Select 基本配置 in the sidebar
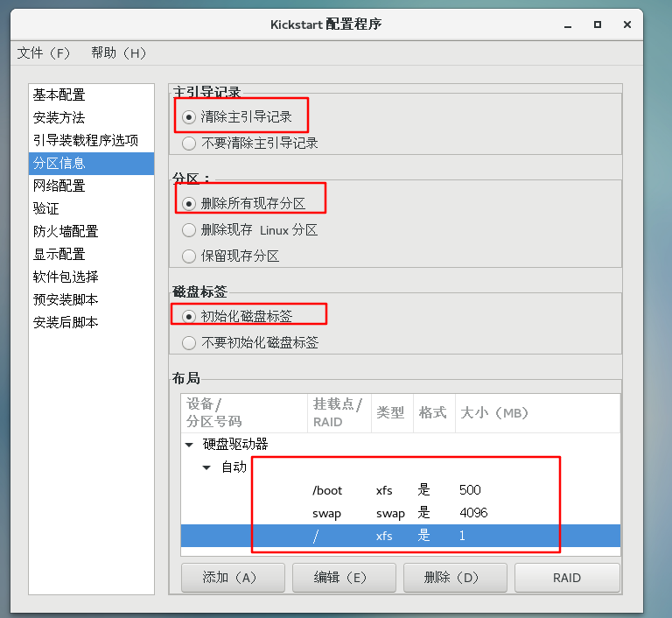The width and height of the screenshot is (672, 618). coord(91,95)
